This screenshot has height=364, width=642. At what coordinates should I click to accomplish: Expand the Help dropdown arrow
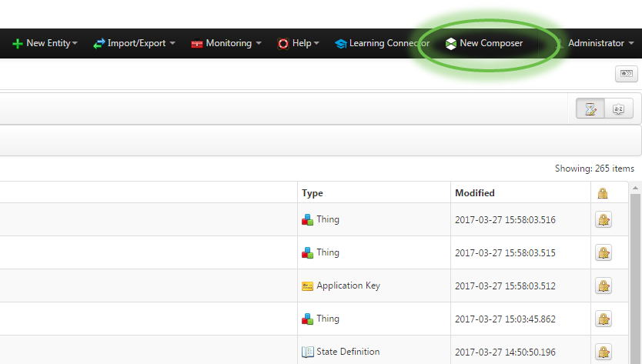tap(316, 43)
